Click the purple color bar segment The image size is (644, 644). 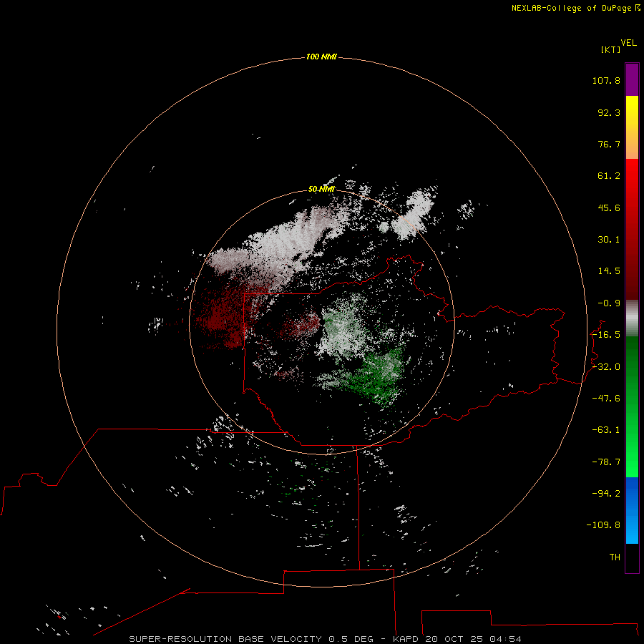click(632, 79)
